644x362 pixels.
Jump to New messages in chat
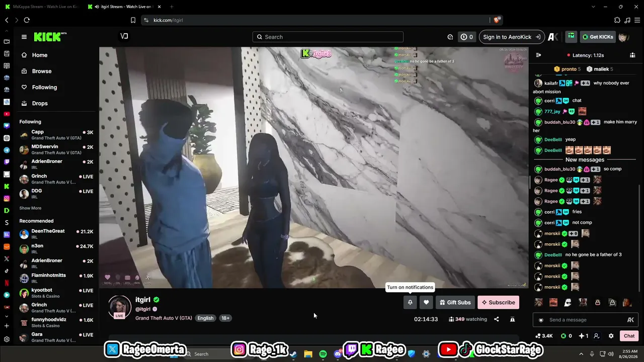coord(585,160)
